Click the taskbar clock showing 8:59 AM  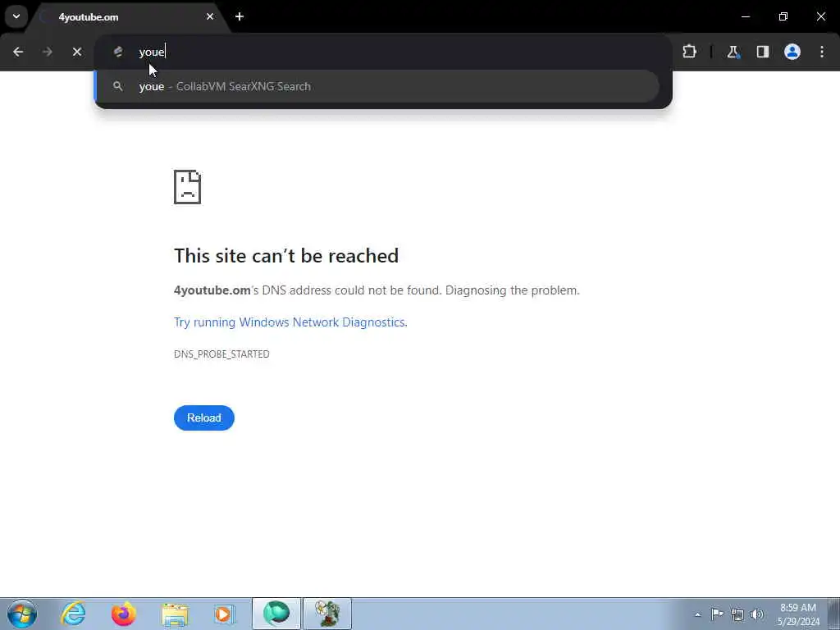point(798,614)
